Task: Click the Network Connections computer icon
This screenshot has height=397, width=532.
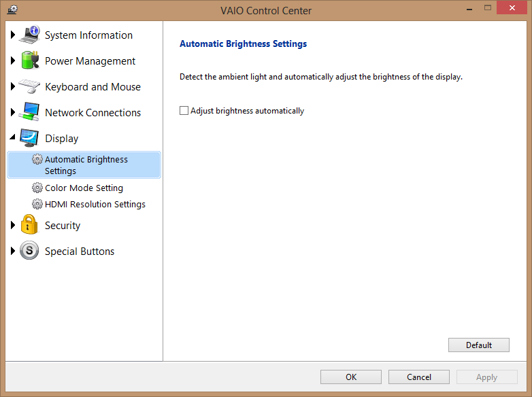Action: (x=29, y=112)
